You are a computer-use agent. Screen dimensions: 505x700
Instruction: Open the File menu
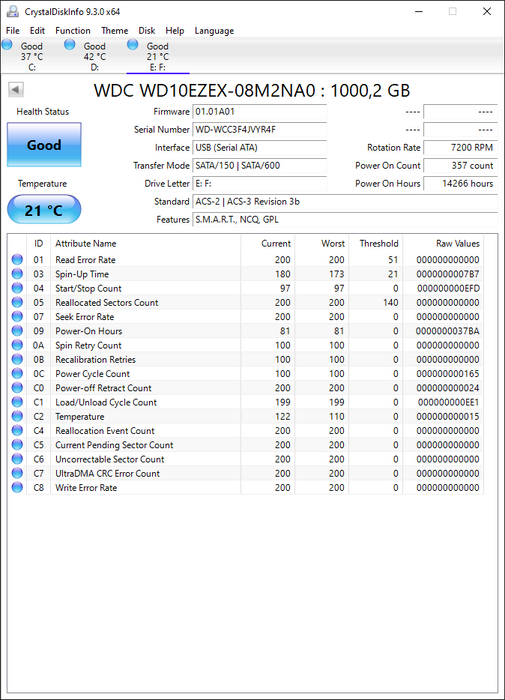click(13, 30)
